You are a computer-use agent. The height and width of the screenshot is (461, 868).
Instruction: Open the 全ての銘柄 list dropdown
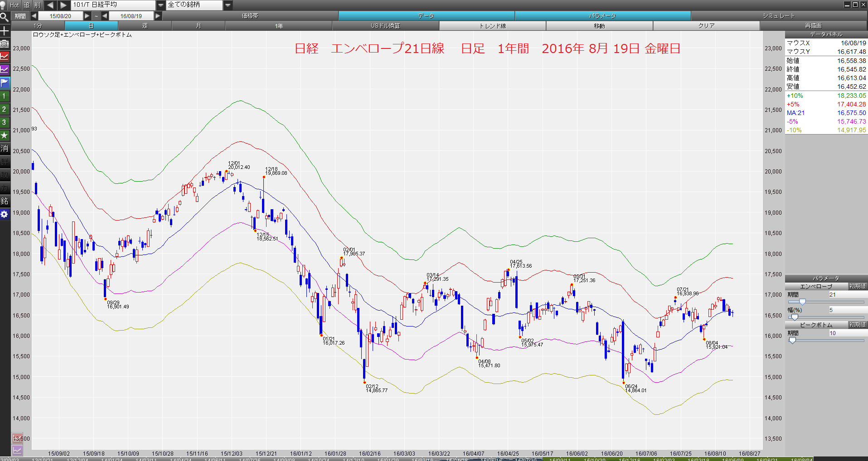tap(228, 5)
